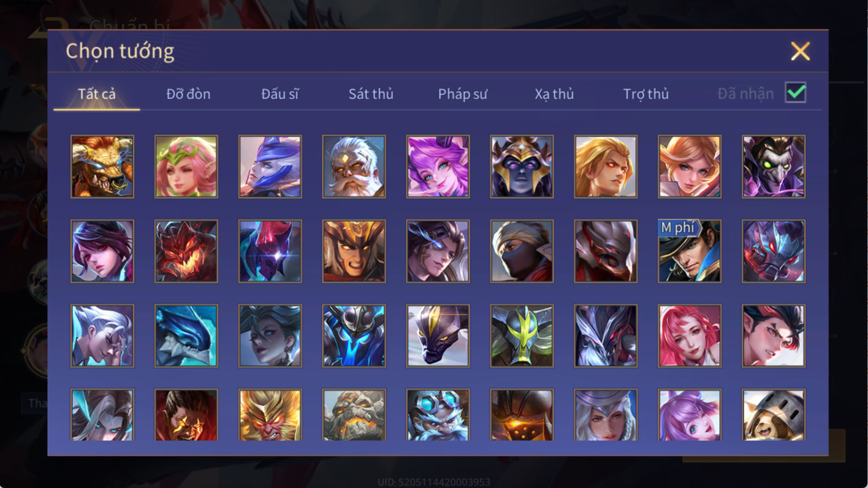The height and width of the screenshot is (488, 868).
Task: Select the Tất cả tab
Action: (x=97, y=94)
